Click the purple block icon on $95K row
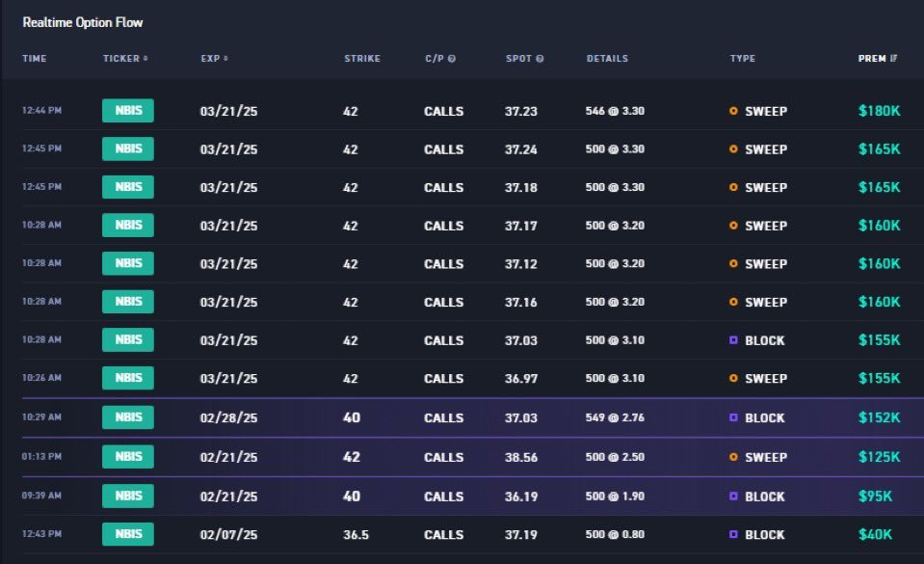 point(734,497)
